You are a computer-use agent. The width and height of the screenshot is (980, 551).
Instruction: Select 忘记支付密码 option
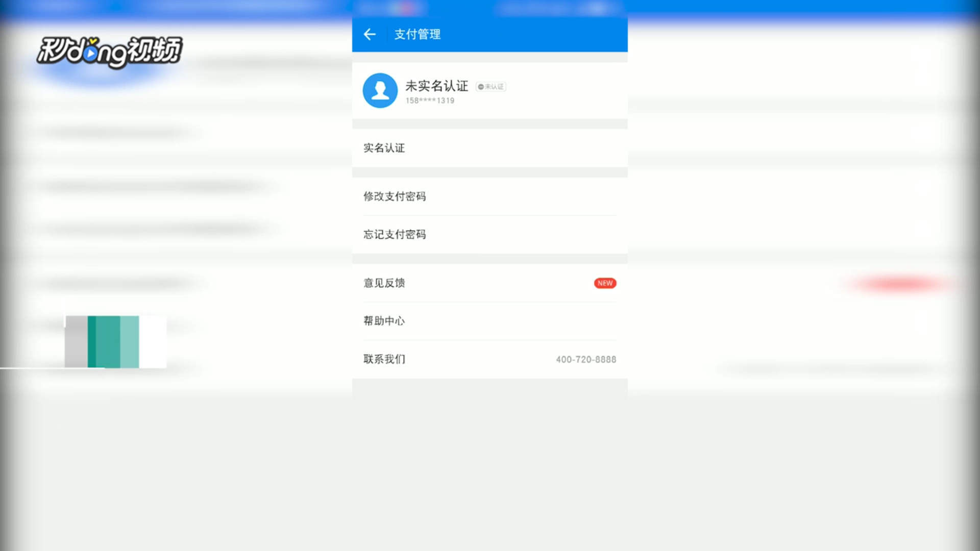395,235
